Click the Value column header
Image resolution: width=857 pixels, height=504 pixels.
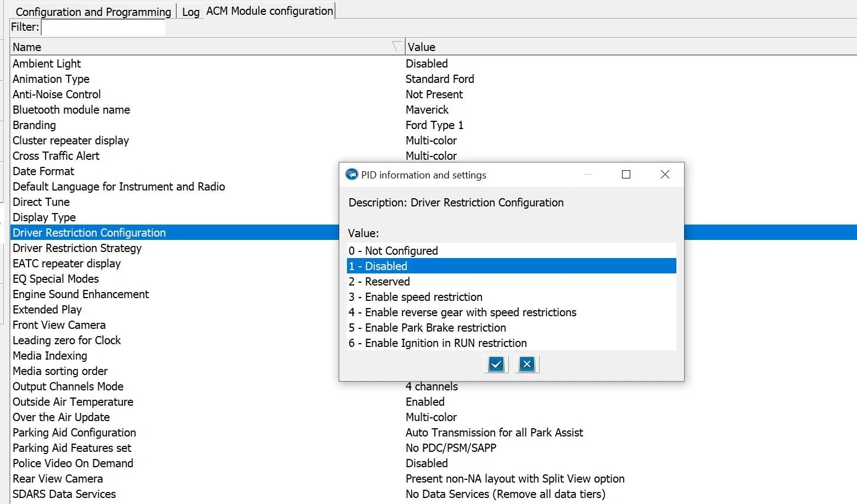[x=631, y=47]
